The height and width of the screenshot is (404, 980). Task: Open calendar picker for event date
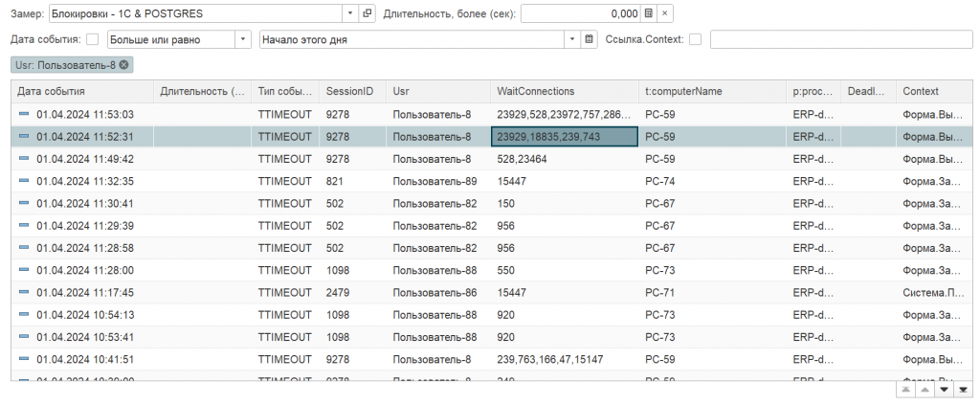click(x=590, y=39)
